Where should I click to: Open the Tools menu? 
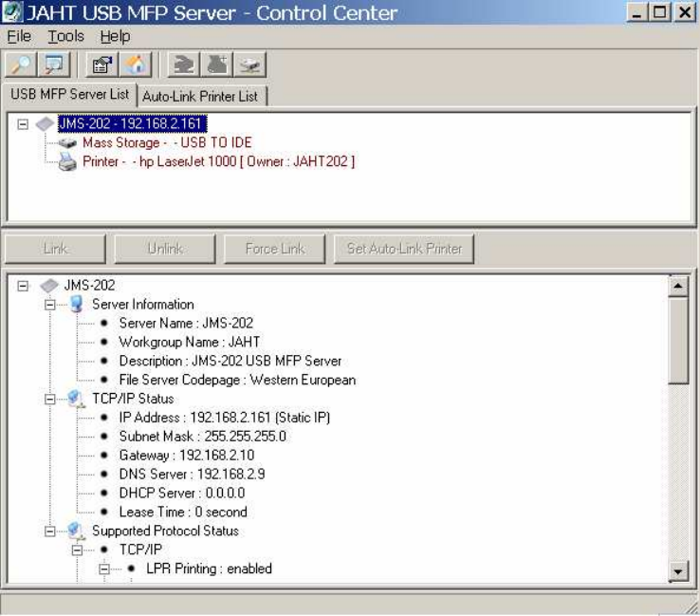tap(66, 37)
